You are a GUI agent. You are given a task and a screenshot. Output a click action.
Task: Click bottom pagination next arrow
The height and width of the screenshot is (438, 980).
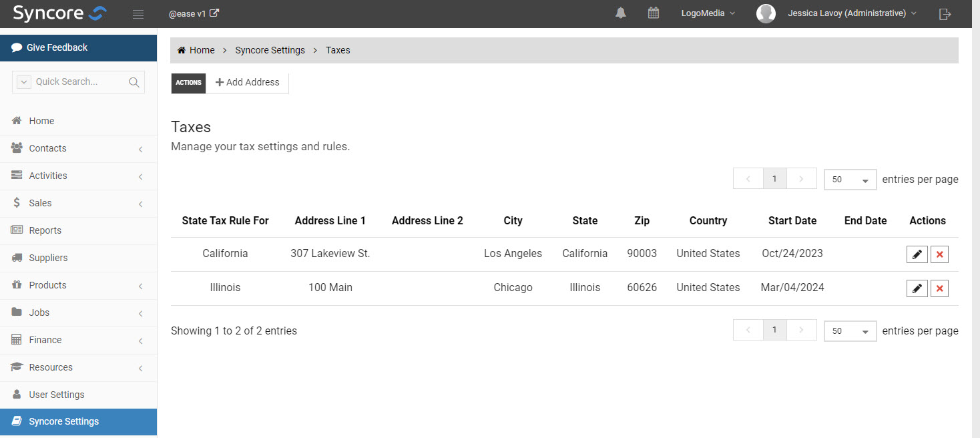802,330
